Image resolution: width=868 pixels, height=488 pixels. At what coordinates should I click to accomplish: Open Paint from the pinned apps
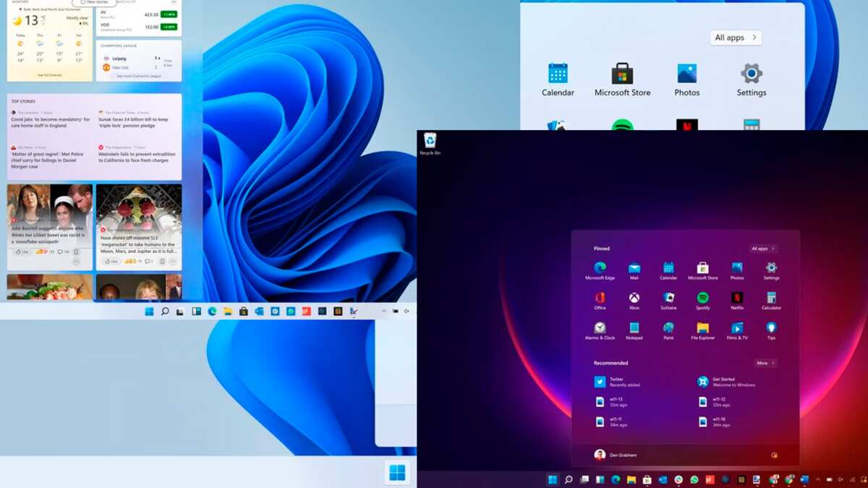click(667, 328)
